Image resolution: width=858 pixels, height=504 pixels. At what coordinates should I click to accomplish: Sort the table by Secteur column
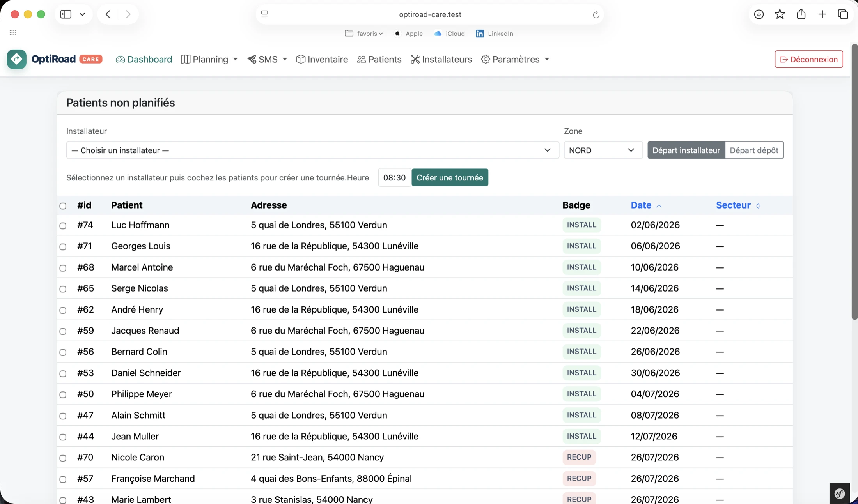(x=733, y=205)
